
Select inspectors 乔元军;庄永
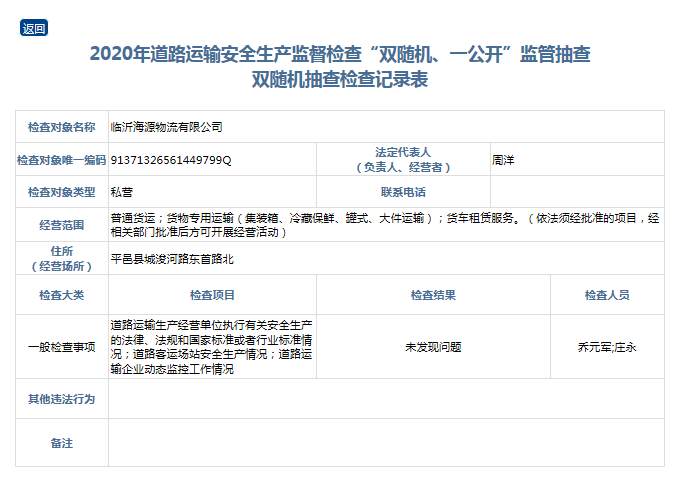pos(607,347)
